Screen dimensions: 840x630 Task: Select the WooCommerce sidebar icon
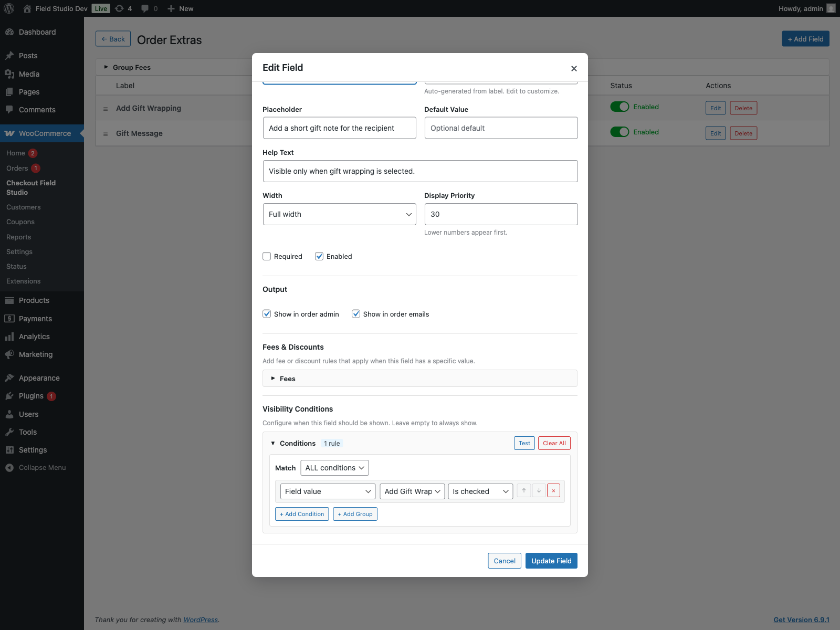pos(9,133)
